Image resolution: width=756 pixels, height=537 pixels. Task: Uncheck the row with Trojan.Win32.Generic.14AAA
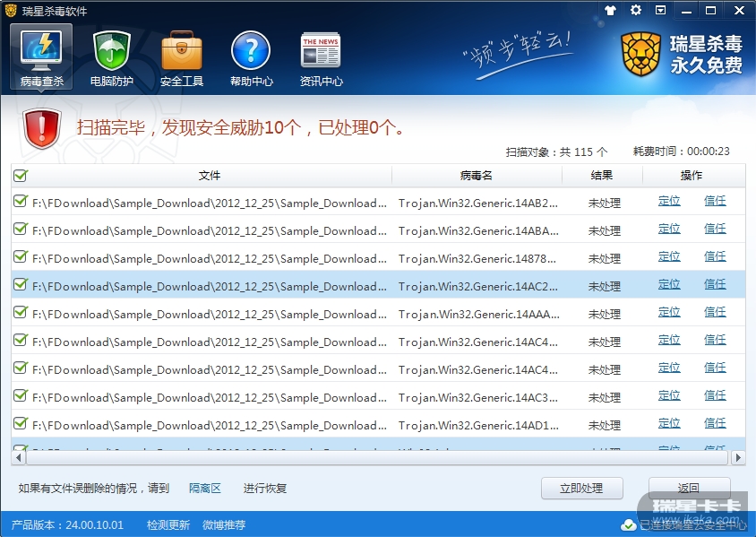tap(21, 312)
